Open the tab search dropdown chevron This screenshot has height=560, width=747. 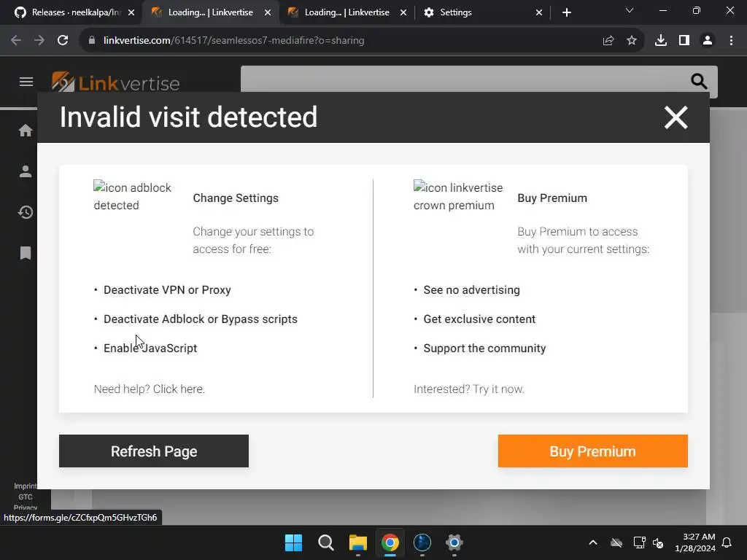point(630,10)
